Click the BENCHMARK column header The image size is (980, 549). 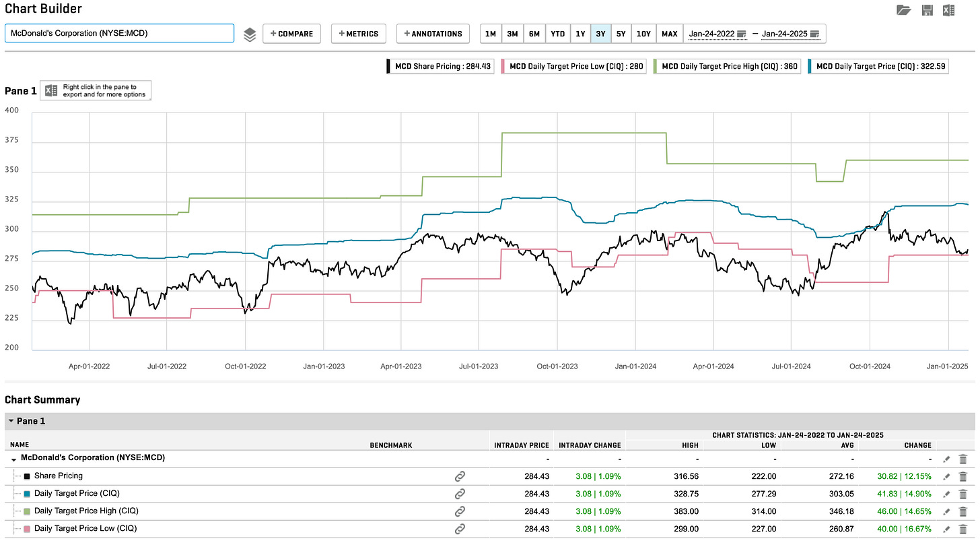pos(391,445)
